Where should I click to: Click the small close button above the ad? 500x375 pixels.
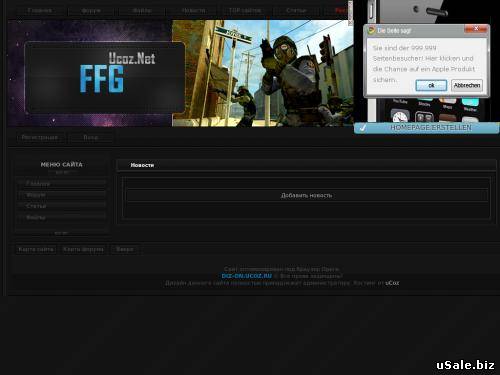click(350, 13)
